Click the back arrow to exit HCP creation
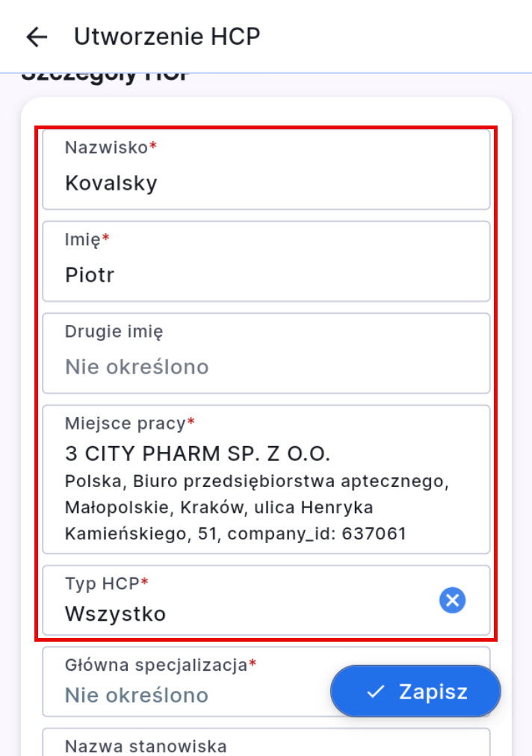This screenshot has width=532, height=756. pyautogui.click(x=37, y=36)
